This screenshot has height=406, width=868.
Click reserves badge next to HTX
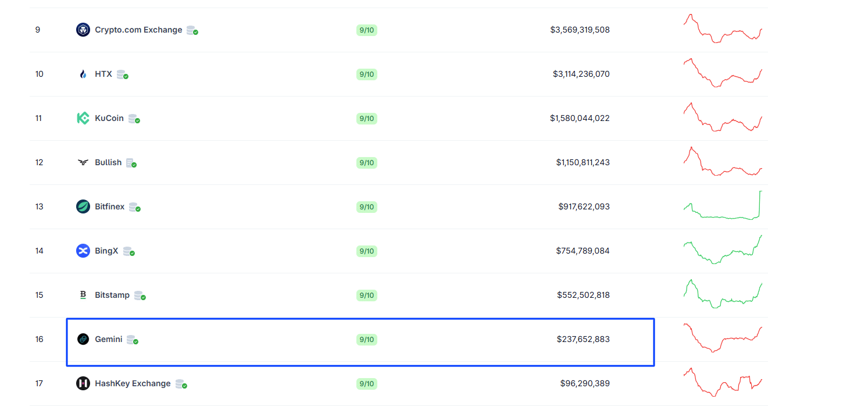click(123, 74)
